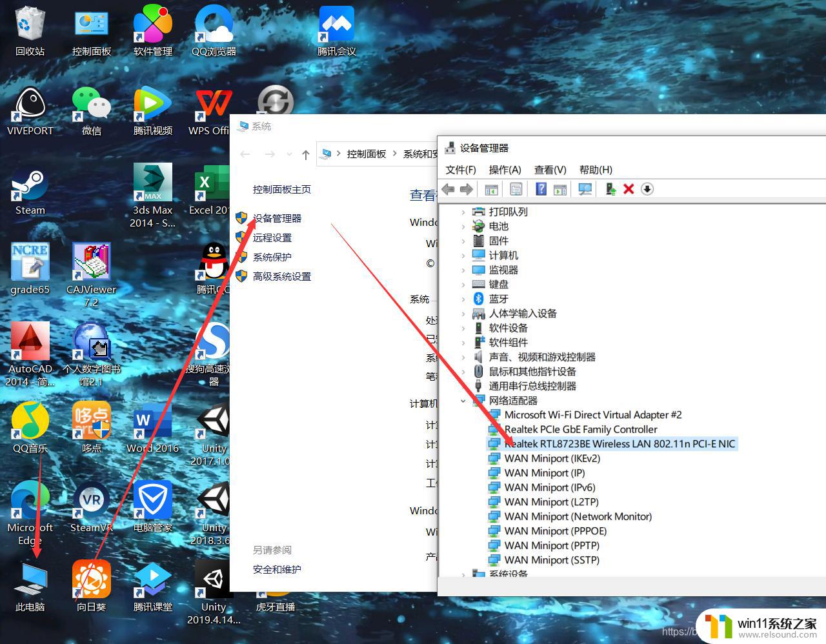Select Microsoft Wi-Fi Direct Virtual Adapter #2
The height and width of the screenshot is (644, 826).
tap(593, 415)
